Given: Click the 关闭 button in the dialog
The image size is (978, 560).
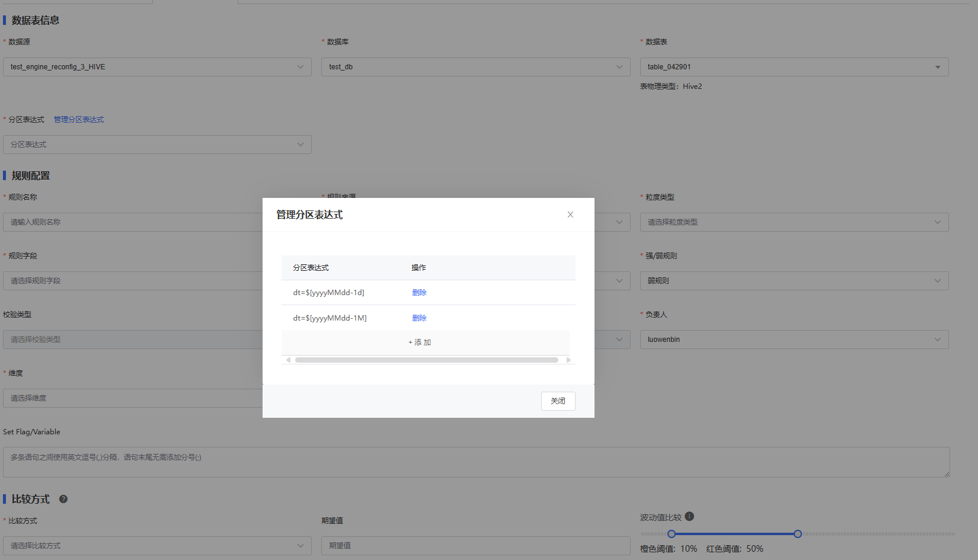Looking at the screenshot, I should [558, 401].
